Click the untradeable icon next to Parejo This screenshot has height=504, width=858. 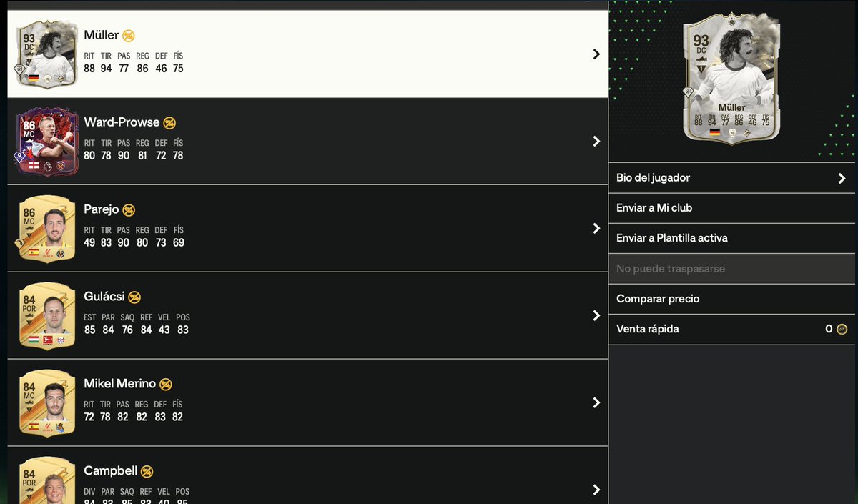[129, 210]
